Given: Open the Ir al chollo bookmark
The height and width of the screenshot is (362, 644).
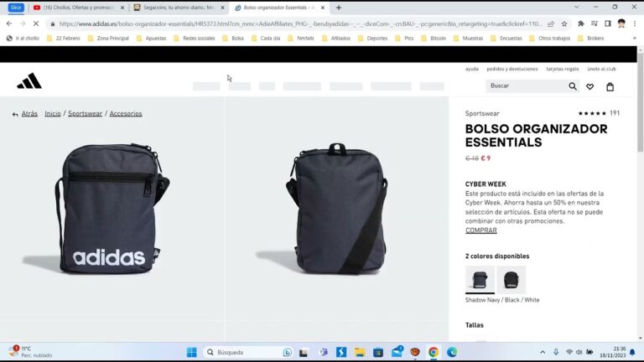Looking at the screenshot, I should click(x=23, y=39).
